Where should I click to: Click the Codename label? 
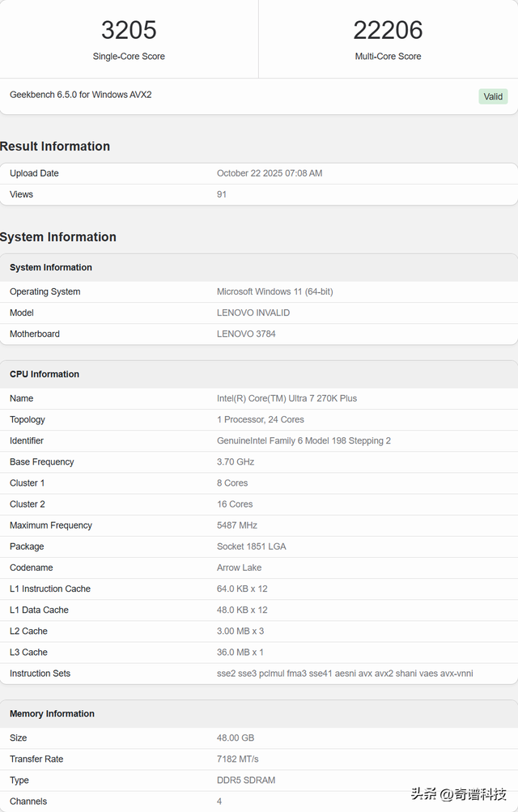click(x=31, y=568)
